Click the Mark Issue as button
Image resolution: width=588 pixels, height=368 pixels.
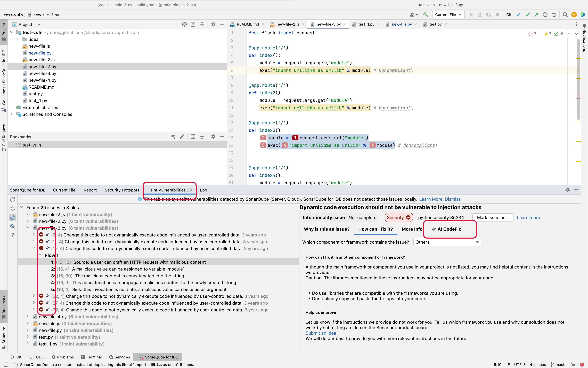coord(493,217)
